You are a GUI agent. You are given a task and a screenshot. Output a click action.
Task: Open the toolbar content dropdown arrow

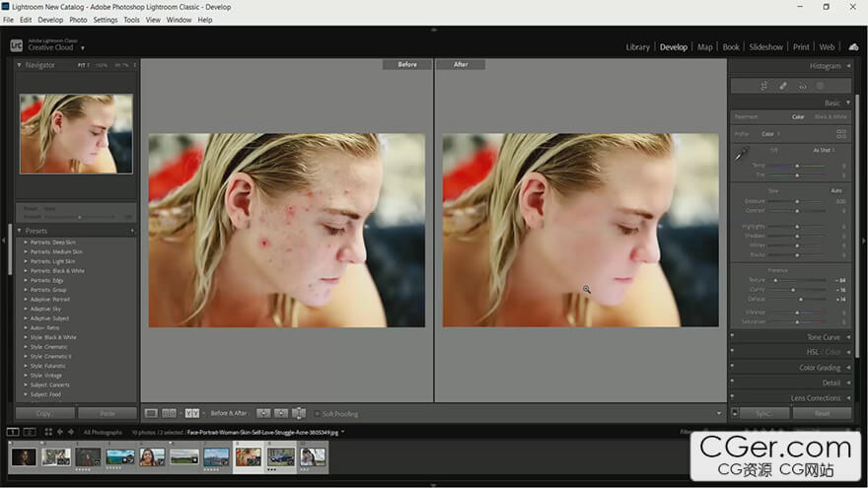tap(718, 413)
